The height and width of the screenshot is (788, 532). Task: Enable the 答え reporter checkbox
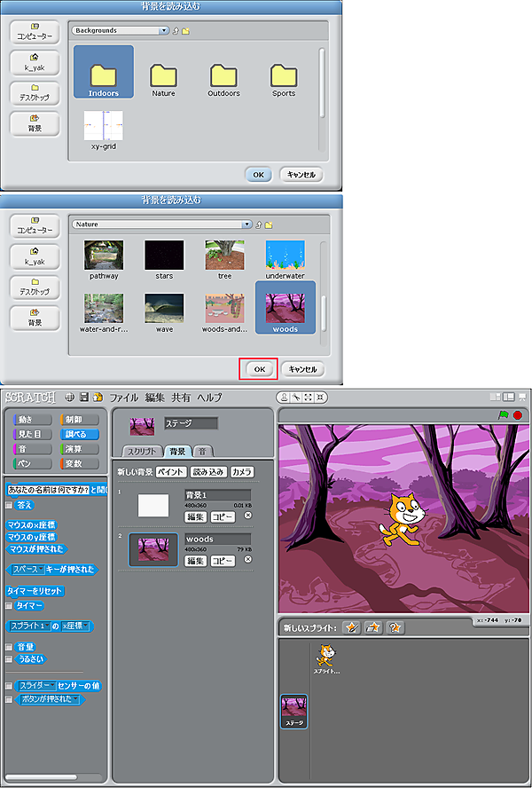(x=9, y=505)
